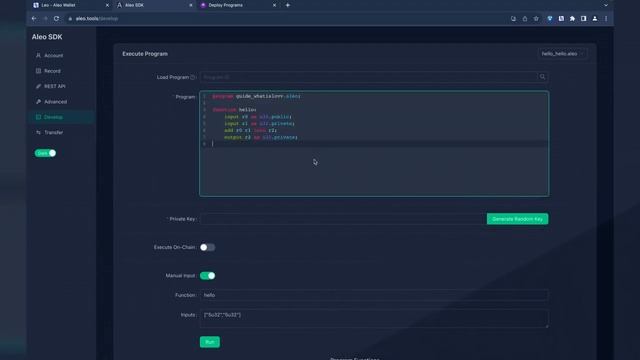640x360 pixels.
Task: Click the REST API pencil icon
Action: tap(38, 86)
